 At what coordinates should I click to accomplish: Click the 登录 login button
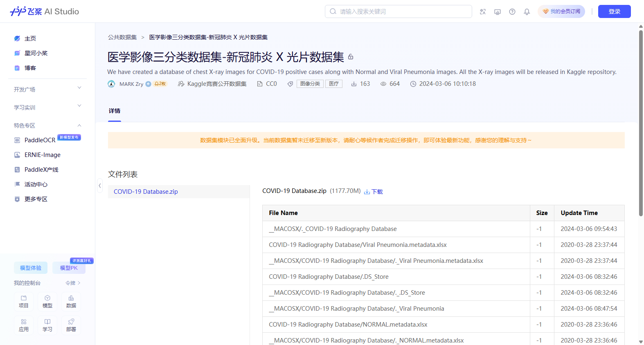pyautogui.click(x=615, y=11)
